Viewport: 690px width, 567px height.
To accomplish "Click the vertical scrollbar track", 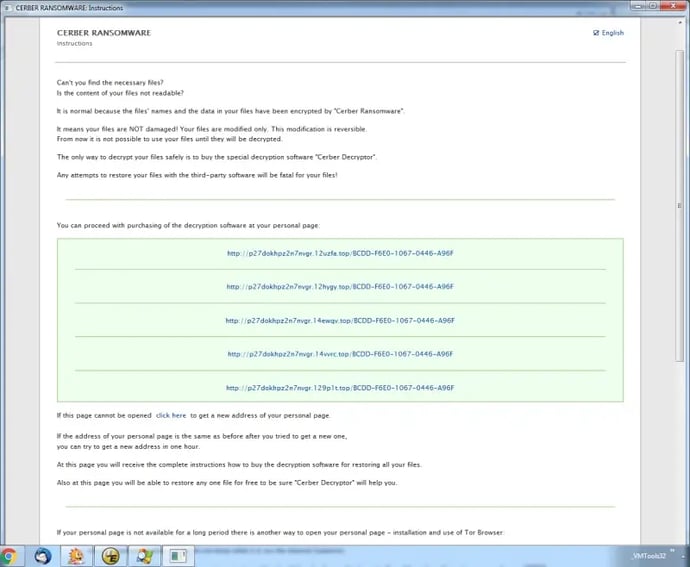I will coord(682,300).
